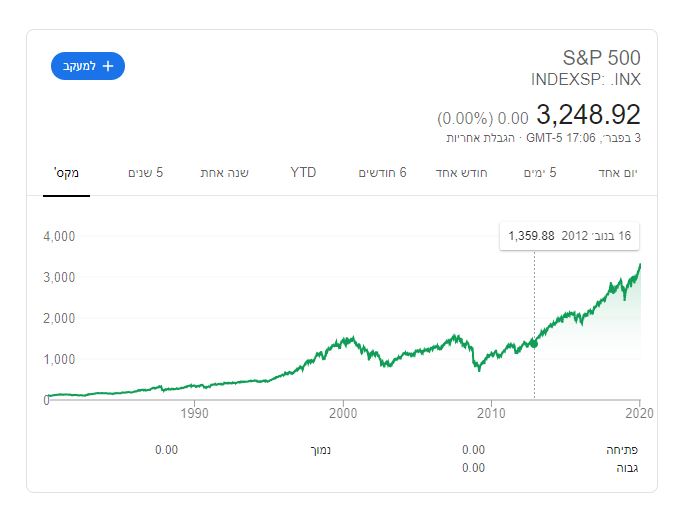Open the חודש אחד (1 month) tab
The width and height of the screenshot is (684, 514).
462,173
